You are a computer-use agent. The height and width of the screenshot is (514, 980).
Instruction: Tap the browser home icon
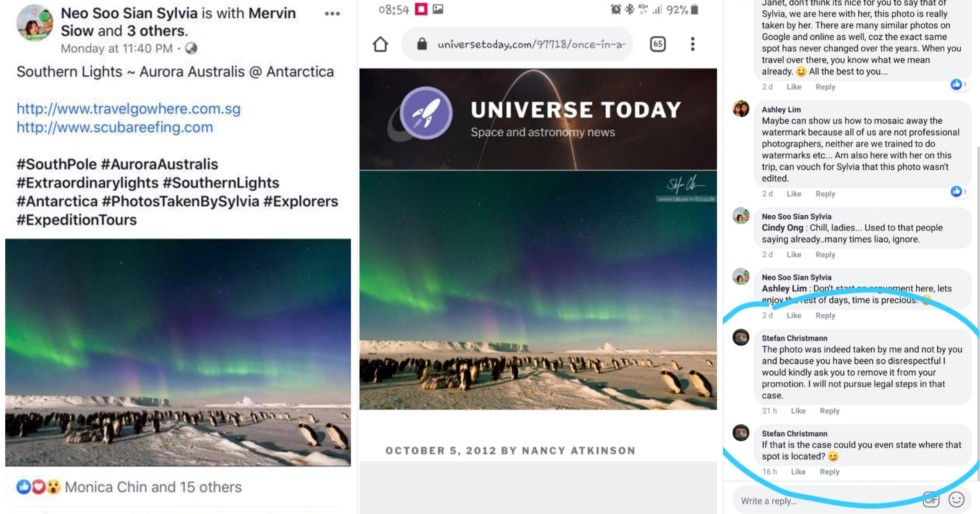[380, 44]
